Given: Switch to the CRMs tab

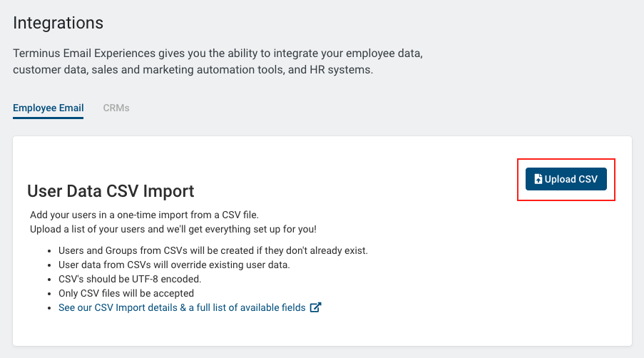Looking at the screenshot, I should (x=116, y=108).
